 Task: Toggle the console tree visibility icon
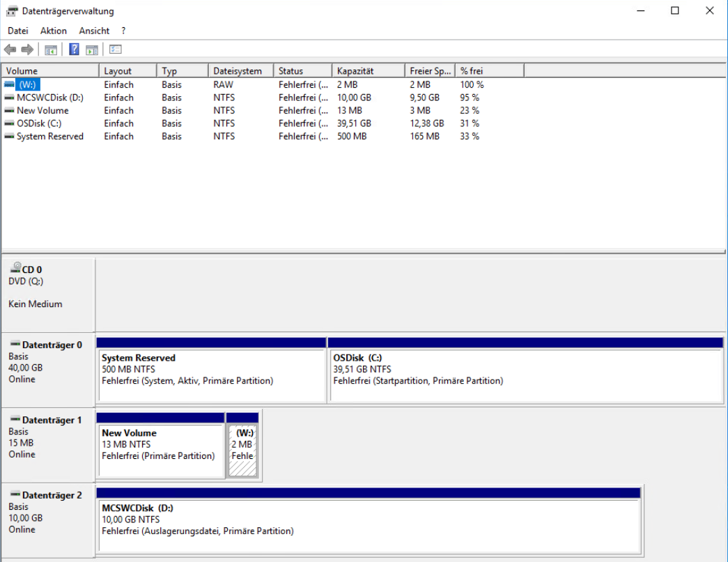(x=49, y=49)
